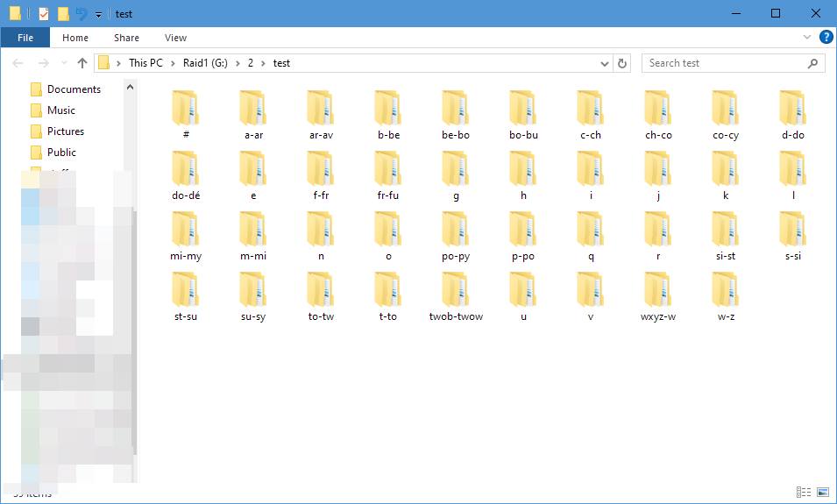Select the 'g' folder
Viewport: 837px width, 504px height.
tap(456, 175)
